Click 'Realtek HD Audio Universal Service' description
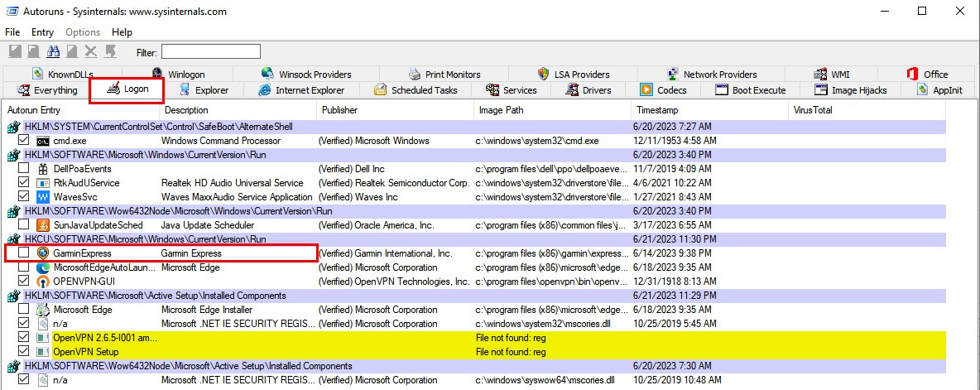Viewport: 980px width, 390px height. click(x=232, y=183)
